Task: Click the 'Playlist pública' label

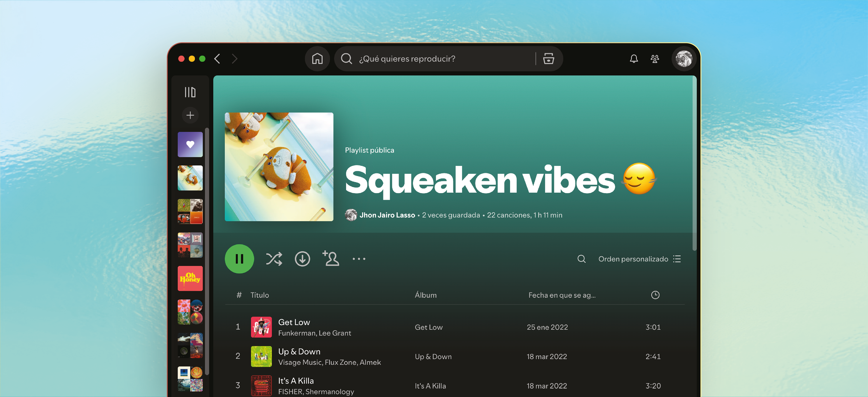Action: click(369, 150)
